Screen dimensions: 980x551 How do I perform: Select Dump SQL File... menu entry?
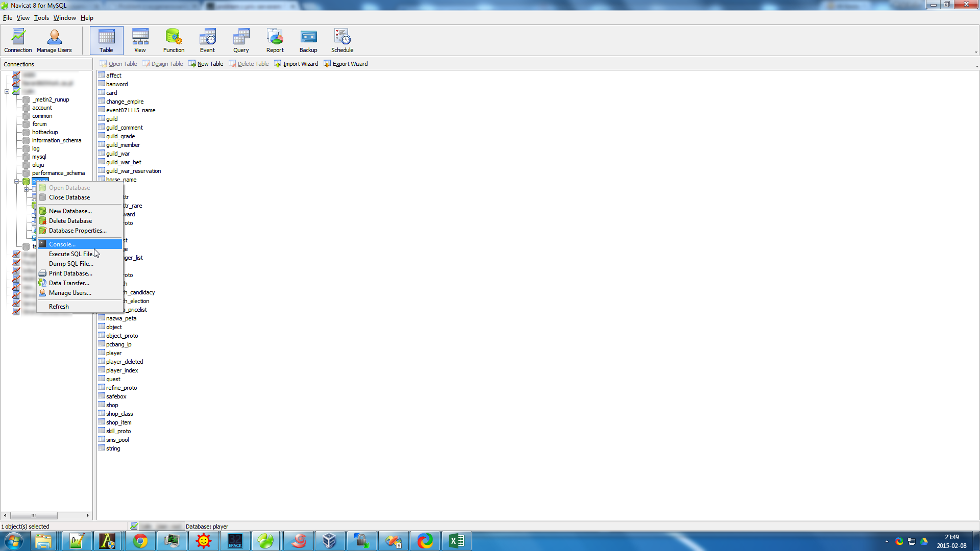80,264
